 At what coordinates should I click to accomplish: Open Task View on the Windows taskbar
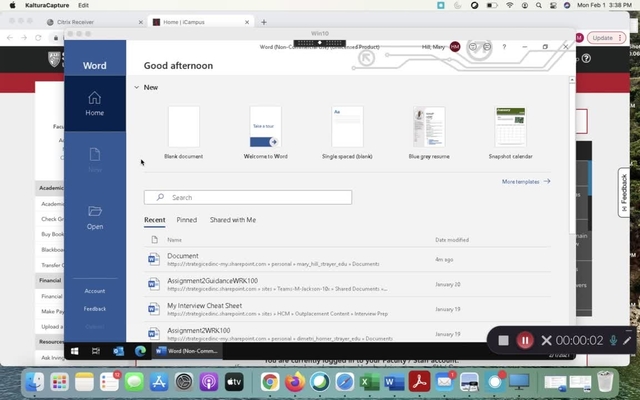point(96,351)
